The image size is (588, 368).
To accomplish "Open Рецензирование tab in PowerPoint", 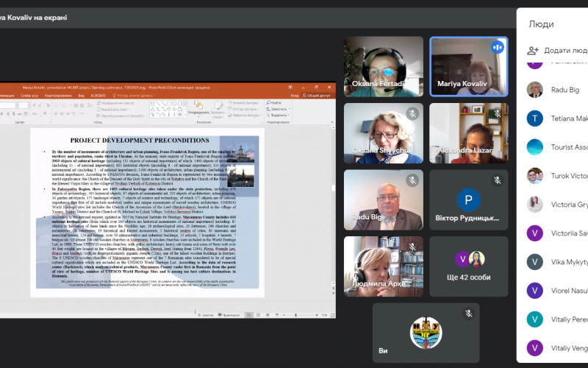I will click(x=58, y=96).
